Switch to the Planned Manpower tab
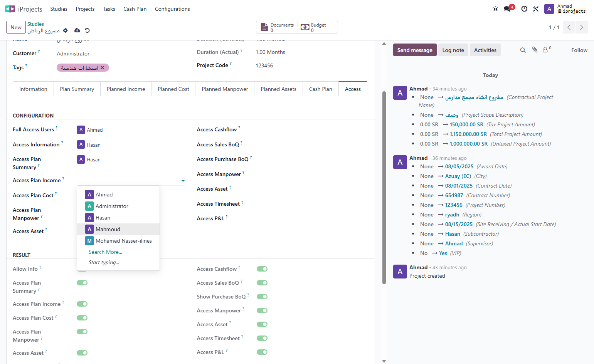 pos(225,89)
